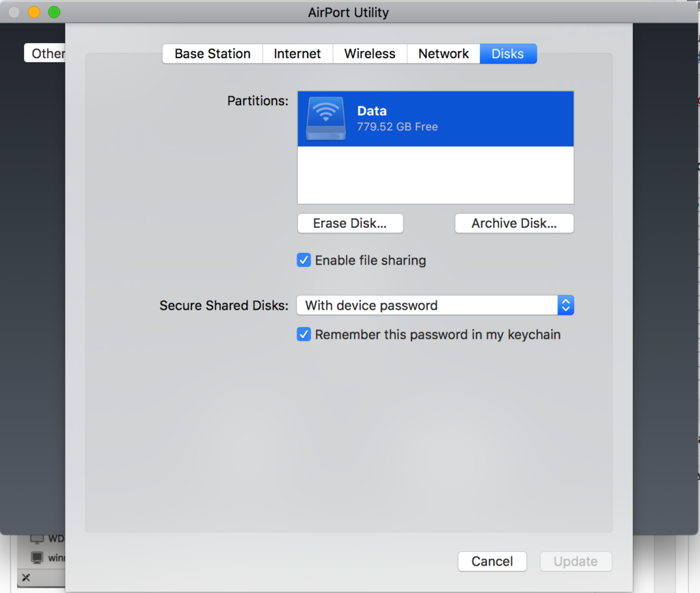Select the Disks tab
Viewport: 700px width, 593px height.
coord(508,53)
